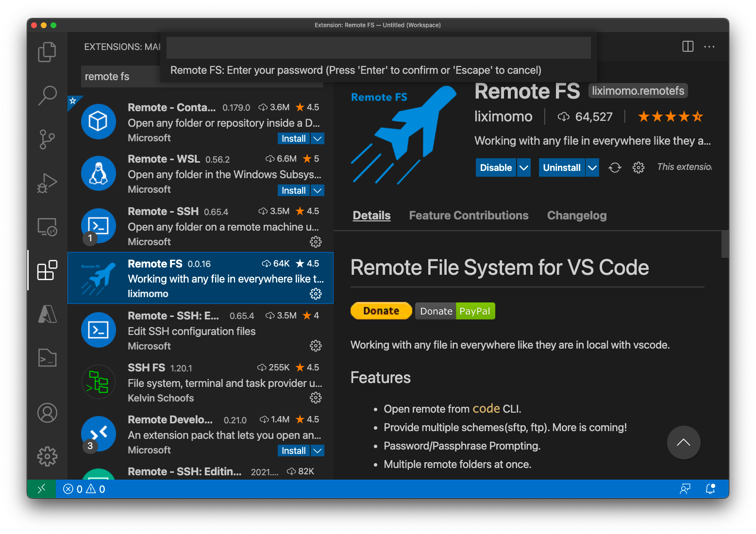
Task: Click the PayPal donate button
Action: tap(475, 311)
